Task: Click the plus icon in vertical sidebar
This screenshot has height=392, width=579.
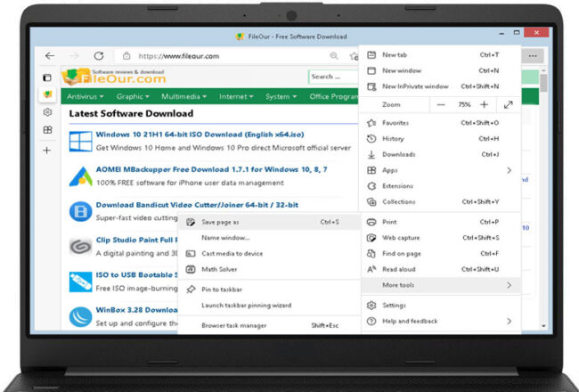Action: coord(47,151)
